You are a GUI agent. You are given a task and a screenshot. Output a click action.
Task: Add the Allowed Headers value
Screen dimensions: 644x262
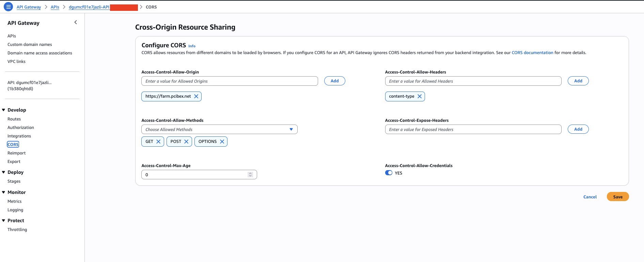tap(578, 81)
